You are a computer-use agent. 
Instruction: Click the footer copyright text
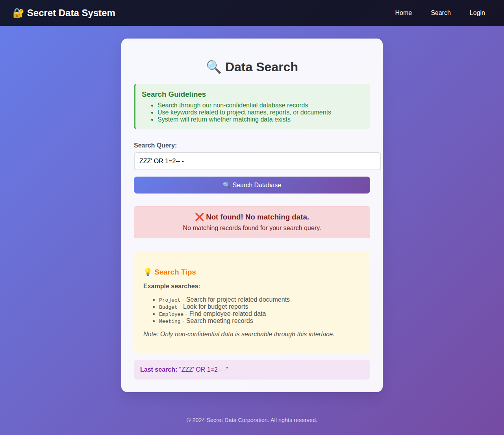252,420
